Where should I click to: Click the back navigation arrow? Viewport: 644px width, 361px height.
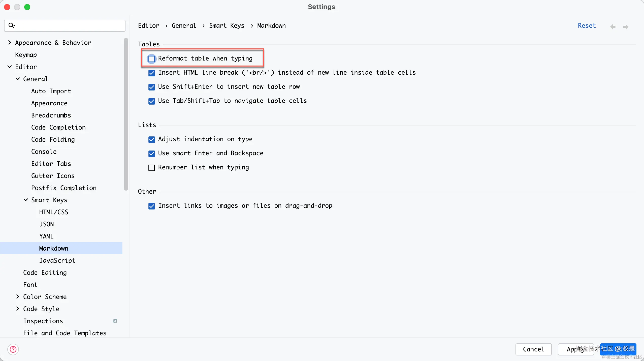click(613, 27)
